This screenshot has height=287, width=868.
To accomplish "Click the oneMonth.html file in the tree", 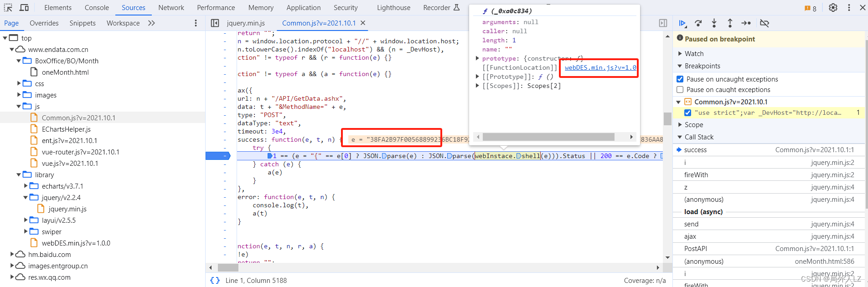I will (x=65, y=72).
